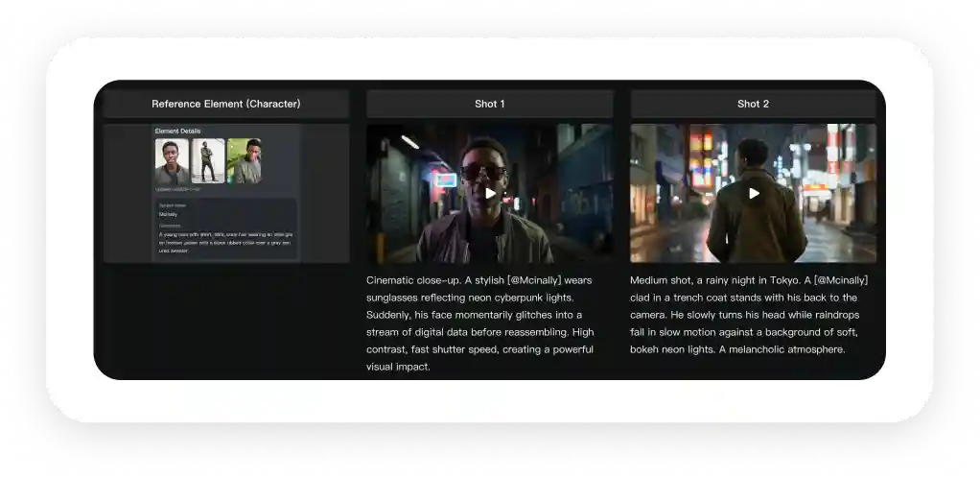Viewport: 980px width, 478px height.
Task: Open the first reference photo, the face portrait
Action: 172,161
